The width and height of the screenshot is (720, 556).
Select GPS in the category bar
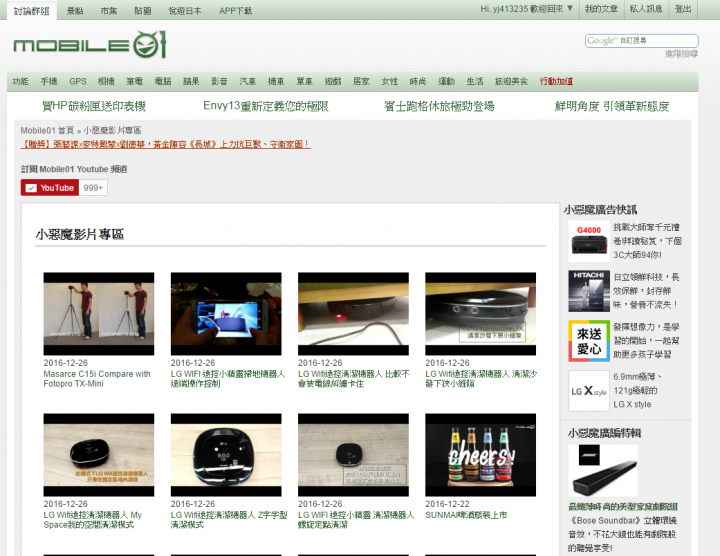pos(78,81)
